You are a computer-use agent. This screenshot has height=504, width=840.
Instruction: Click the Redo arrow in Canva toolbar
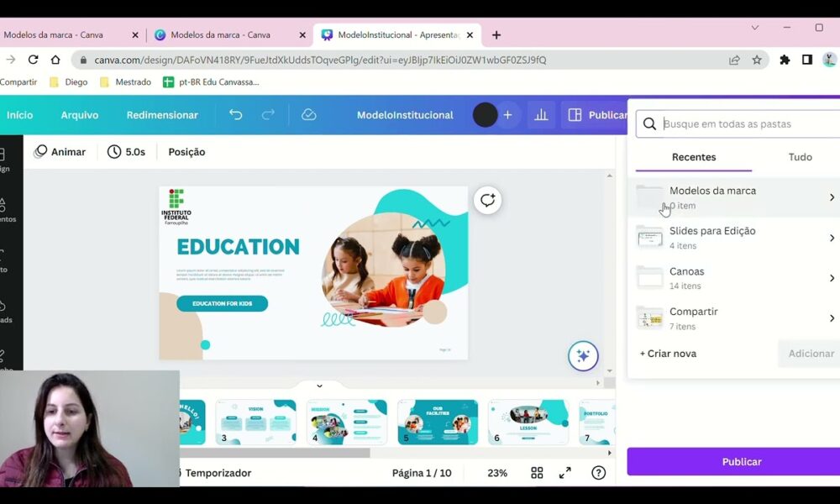tap(268, 114)
